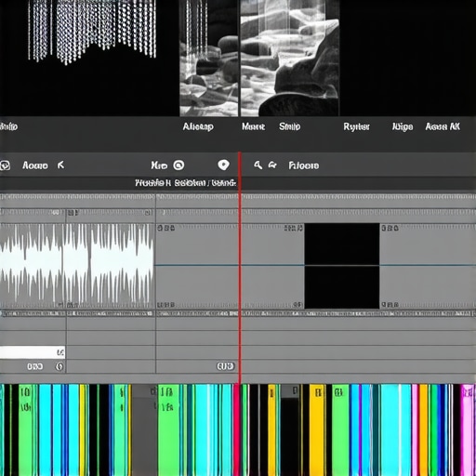This screenshot has width=476, height=476.
Task: Select the wide rocky waterfall preview
Action: coord(290,58)
